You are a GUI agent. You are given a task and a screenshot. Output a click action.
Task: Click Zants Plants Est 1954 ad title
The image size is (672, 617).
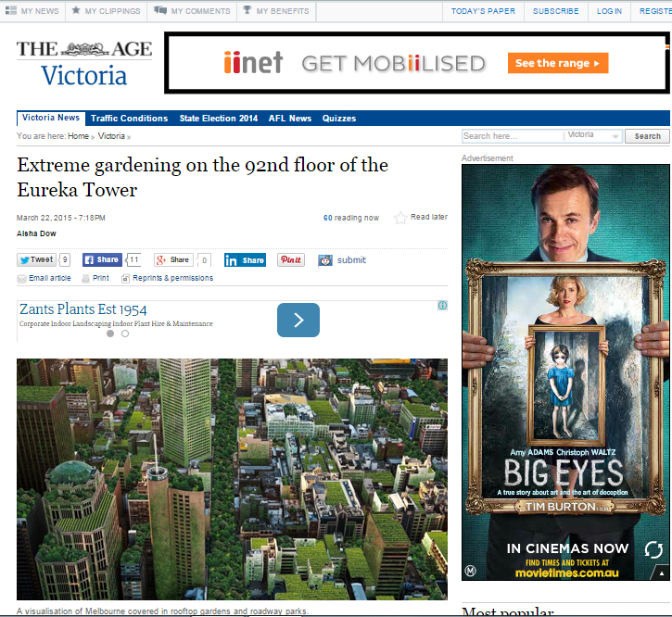click(83, 309)
